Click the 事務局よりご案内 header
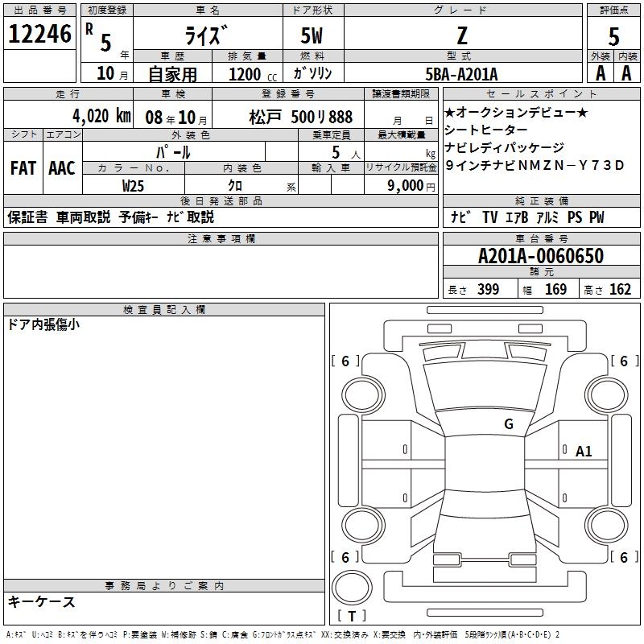This screenshot has height=644, width=644. pos(164,585)
